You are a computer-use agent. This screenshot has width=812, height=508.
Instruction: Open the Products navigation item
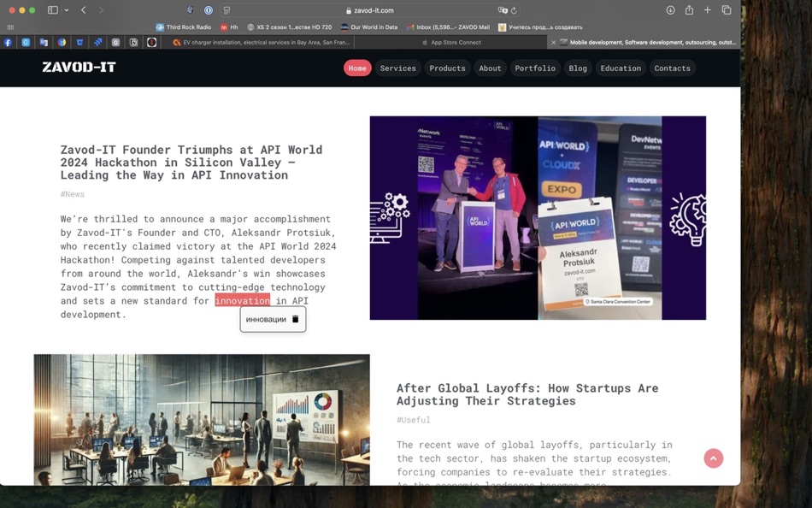[x=447, y=68]
